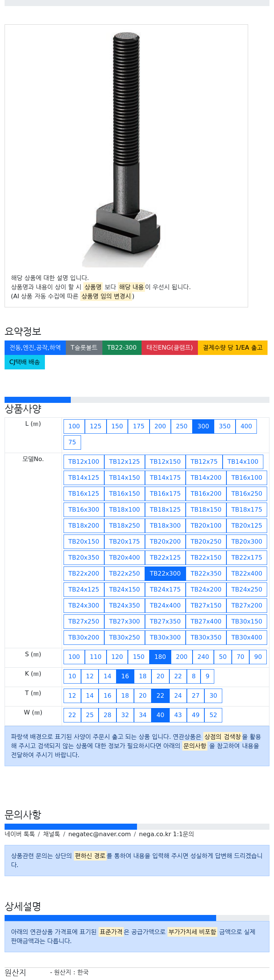
Task: Pick 18 in the K (㎜) row
Action: point(143,676)
